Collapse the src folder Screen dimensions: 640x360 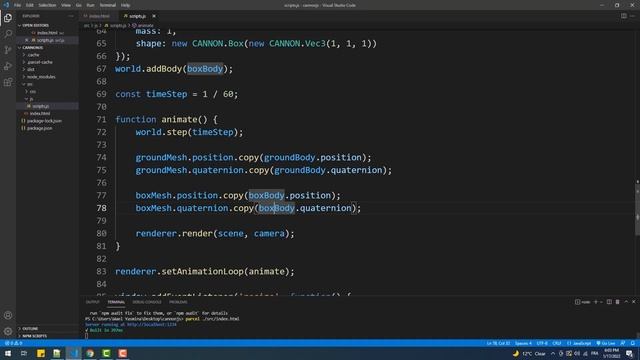click(x=47, y=84)
